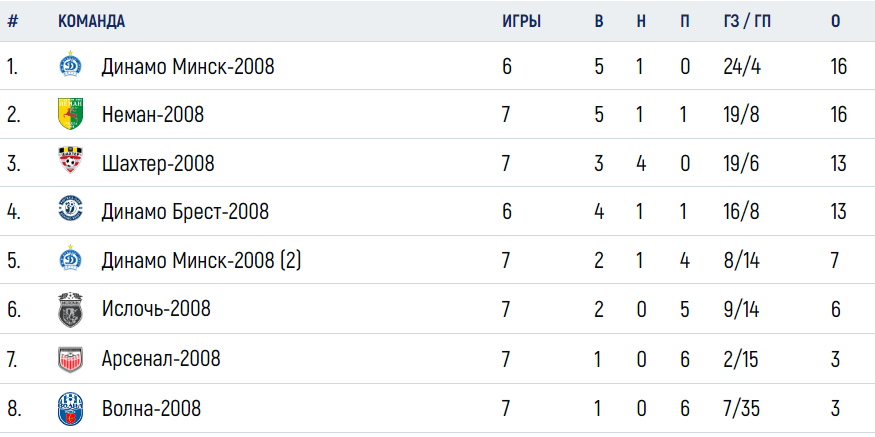
Task: Click the Волна-2008 club logo
Action: (x=71, y=409)
